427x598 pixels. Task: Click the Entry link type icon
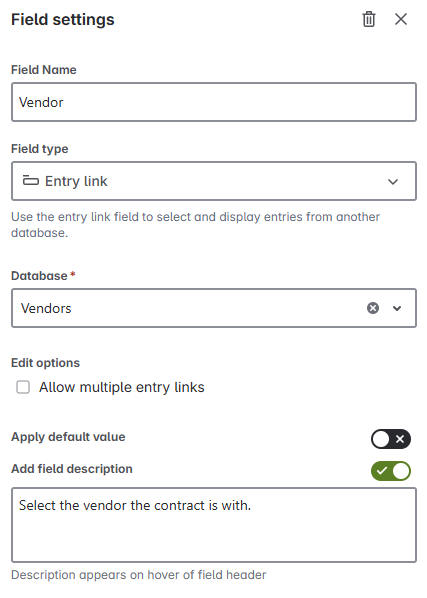click(31, 180)
